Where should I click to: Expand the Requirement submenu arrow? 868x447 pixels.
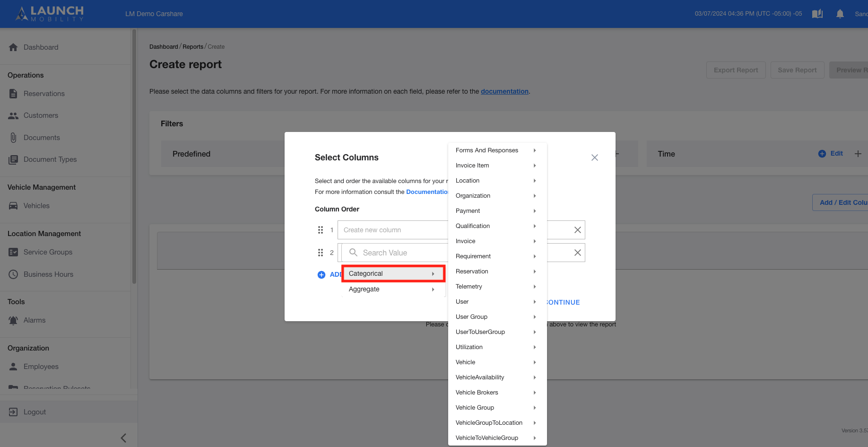[x=535, y=256]
